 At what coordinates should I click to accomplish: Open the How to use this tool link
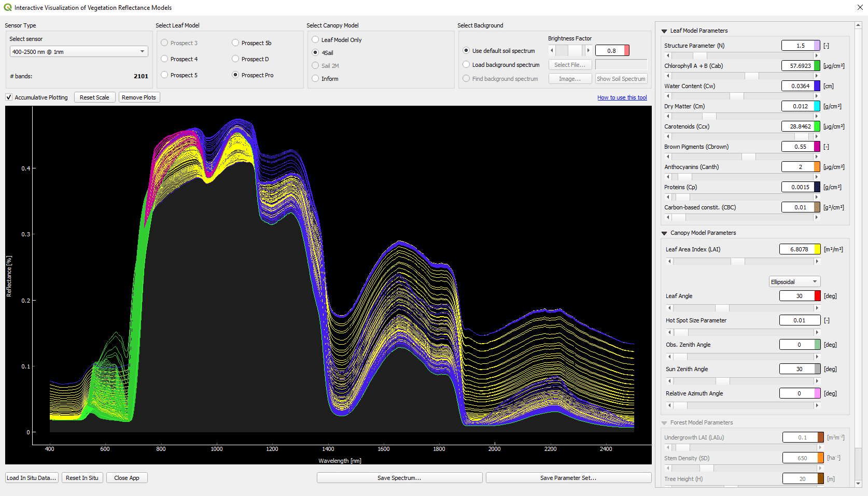(622, 97)
